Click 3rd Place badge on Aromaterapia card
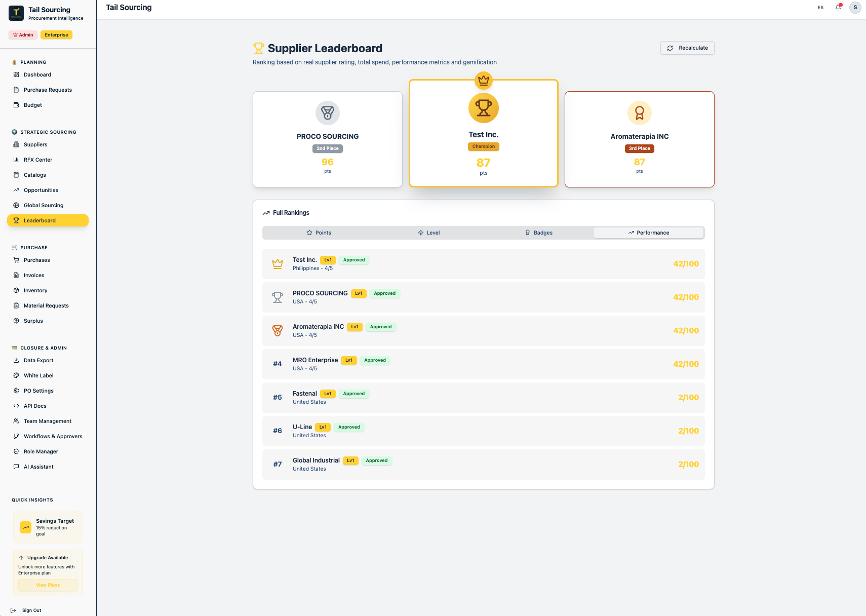866x616 pixels. click(x=640, y=148)
